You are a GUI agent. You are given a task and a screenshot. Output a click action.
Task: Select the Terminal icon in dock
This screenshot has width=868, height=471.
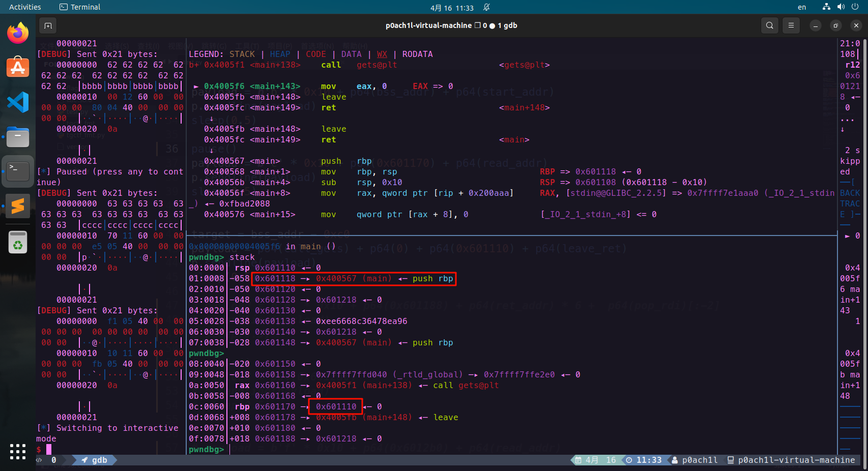(18, 171)
